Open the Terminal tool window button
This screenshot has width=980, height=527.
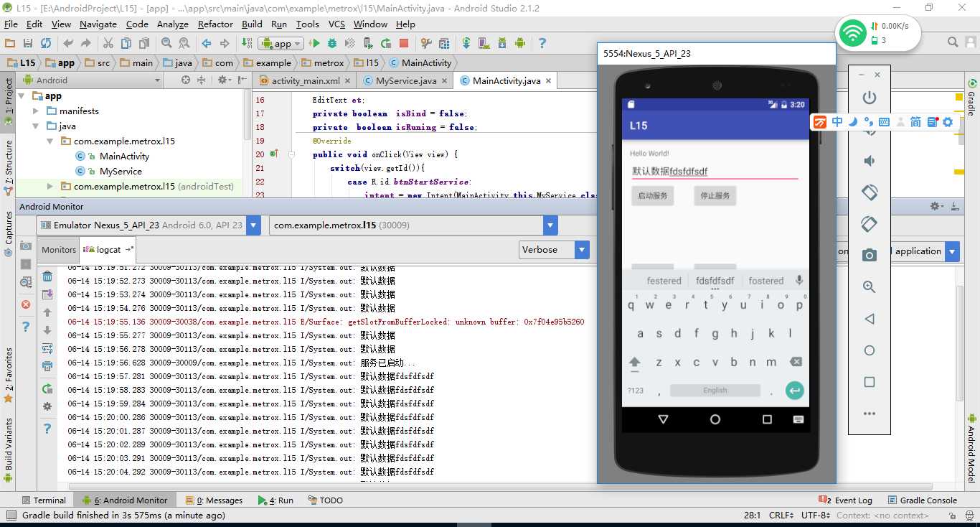coord(44,500)
